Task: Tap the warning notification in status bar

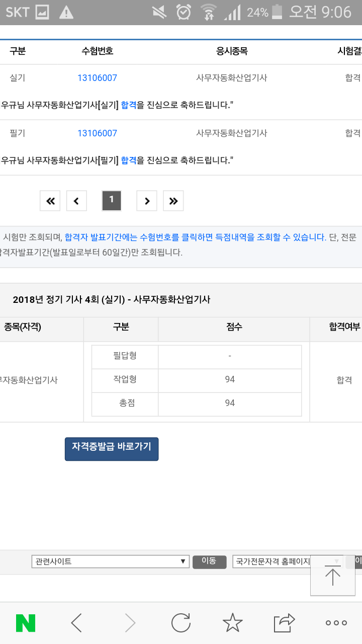Action: 66,13
